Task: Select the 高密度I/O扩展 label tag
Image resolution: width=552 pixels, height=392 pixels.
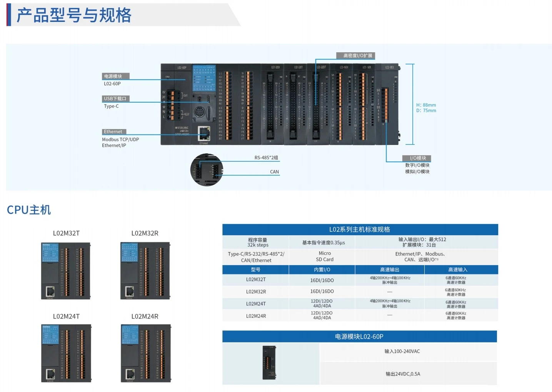Action: 356,56
